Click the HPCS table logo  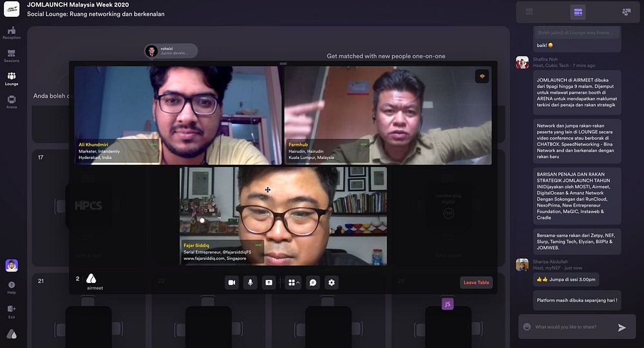(x=88, y=206)
